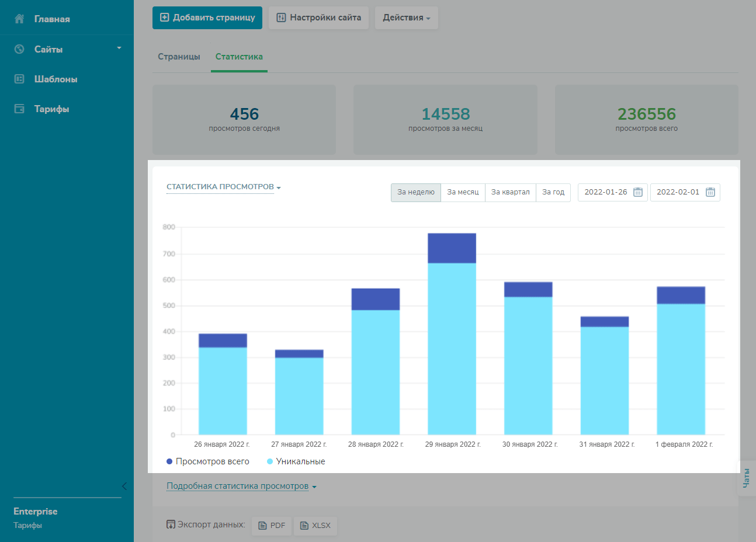Collapse the sidebar with the chevron arrow
The height and width of the screenshot is (542, 756).
pyautogui.click(x=124, y=486)
